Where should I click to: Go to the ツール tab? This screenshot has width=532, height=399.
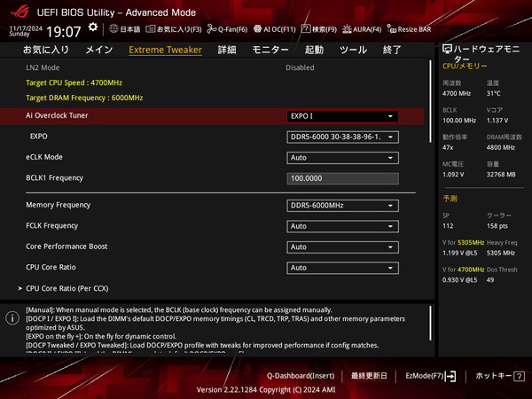point(353,50)
